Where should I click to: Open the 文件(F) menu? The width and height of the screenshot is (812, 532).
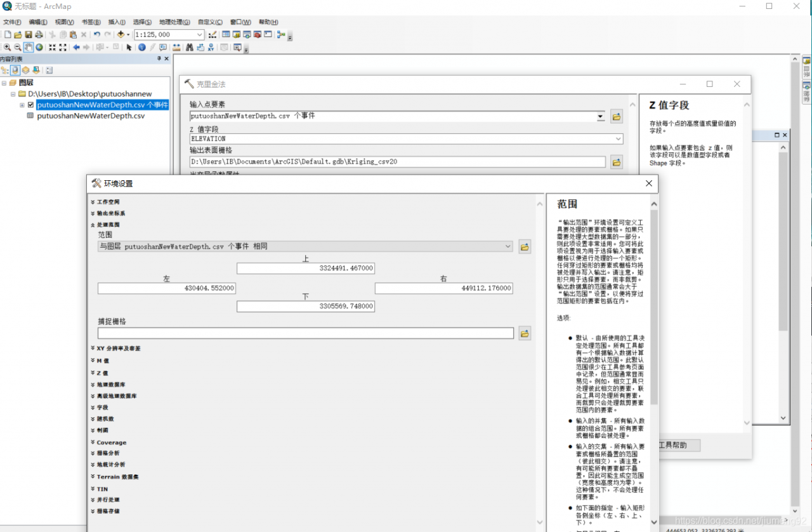pyautogui.click(x=12, y=22)
